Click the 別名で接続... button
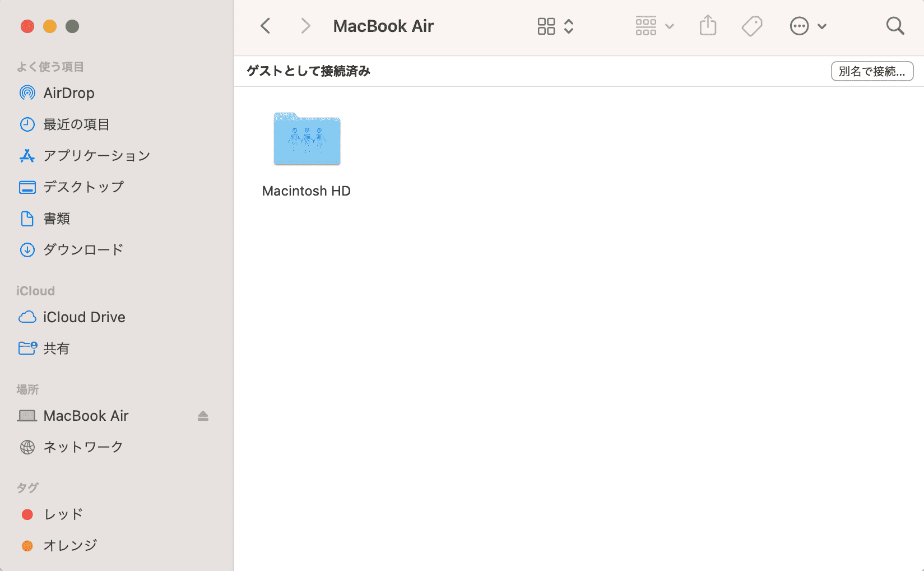The width and height of the screenshot is (924, 571). coord(872,71)
